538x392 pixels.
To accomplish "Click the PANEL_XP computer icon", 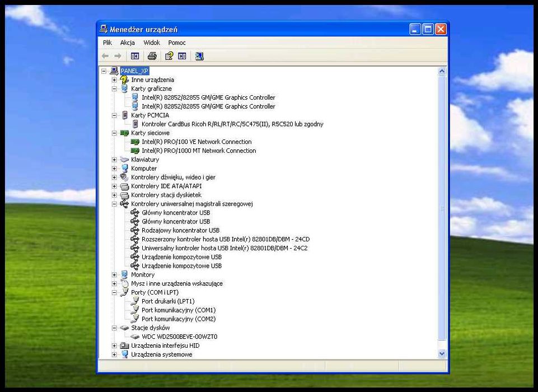I will coord(114,71).
